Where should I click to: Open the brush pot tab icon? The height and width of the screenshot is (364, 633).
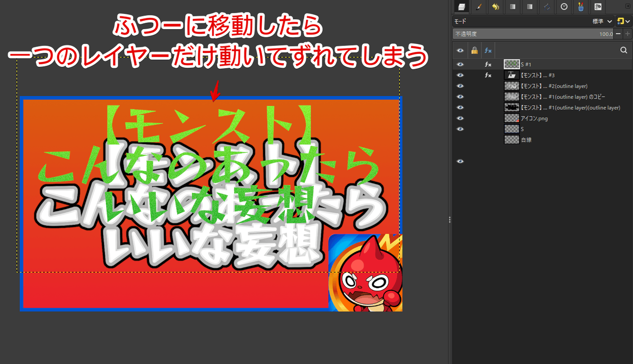coord(581,7)
